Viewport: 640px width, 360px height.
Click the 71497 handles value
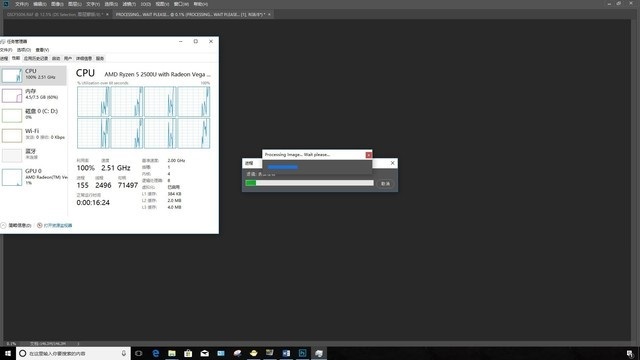128,185
